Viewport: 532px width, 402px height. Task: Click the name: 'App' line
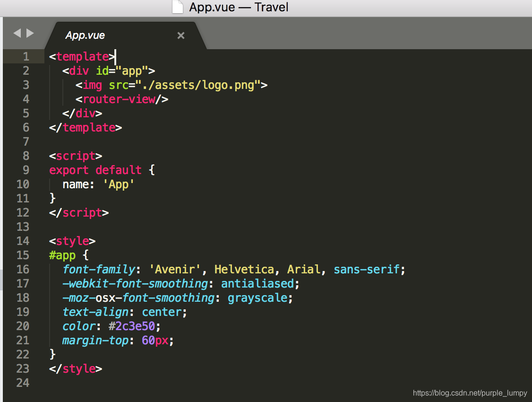point(98,184)
